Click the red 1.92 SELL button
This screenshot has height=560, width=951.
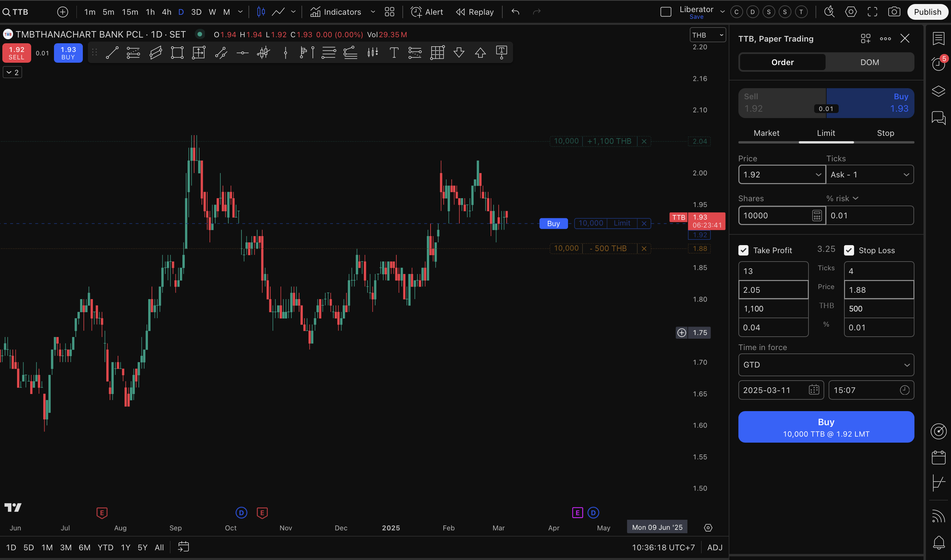pyautogui.click(x=17, y=53)
